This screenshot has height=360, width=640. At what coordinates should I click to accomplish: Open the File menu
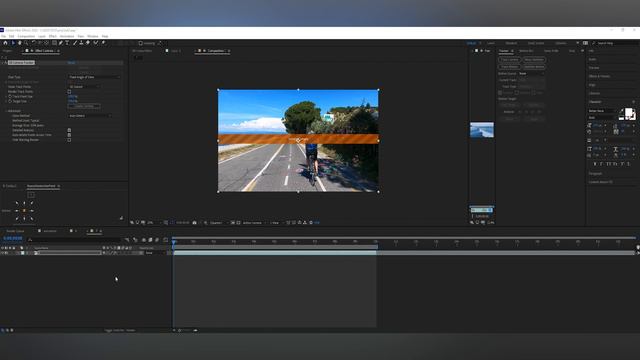tap(4, 36)
